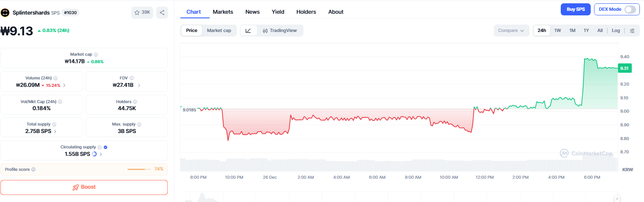Click the circulating supply progress ring icon
644x202 pixels.
pos(94,154)
